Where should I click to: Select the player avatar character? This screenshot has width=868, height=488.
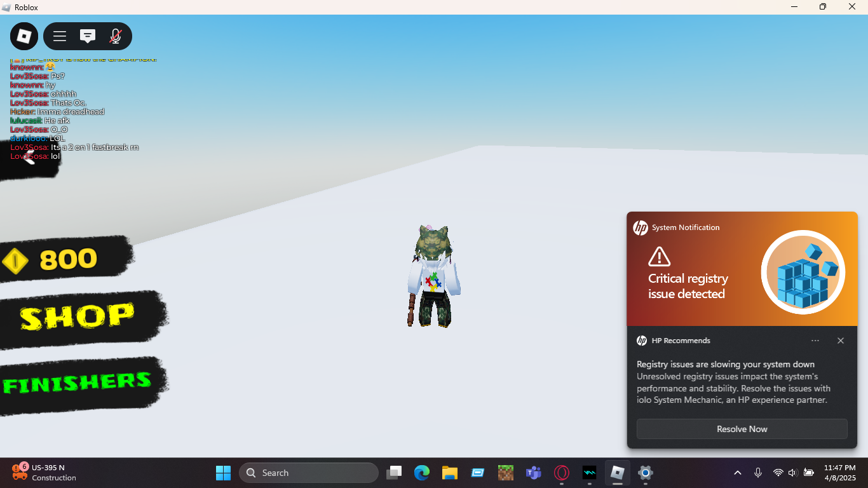433,276
